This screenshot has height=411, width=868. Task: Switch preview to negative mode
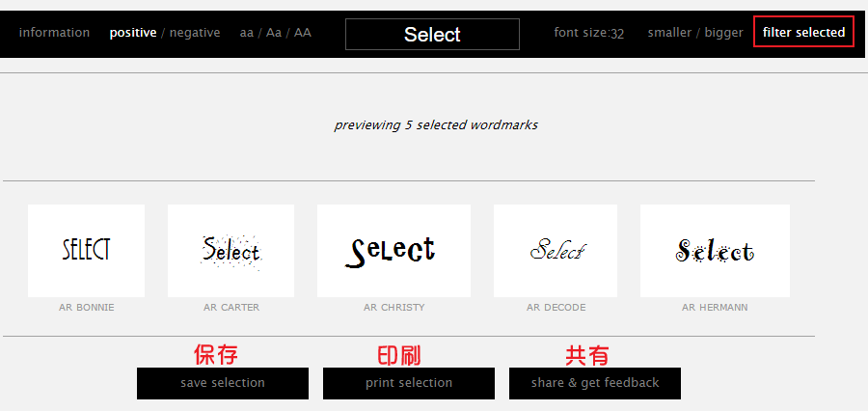(x=195, y=33)
